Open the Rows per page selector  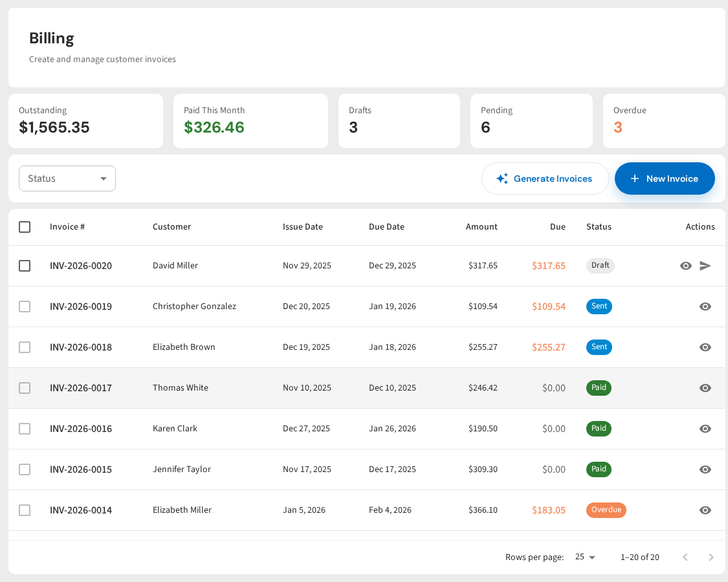pos(584,557)
